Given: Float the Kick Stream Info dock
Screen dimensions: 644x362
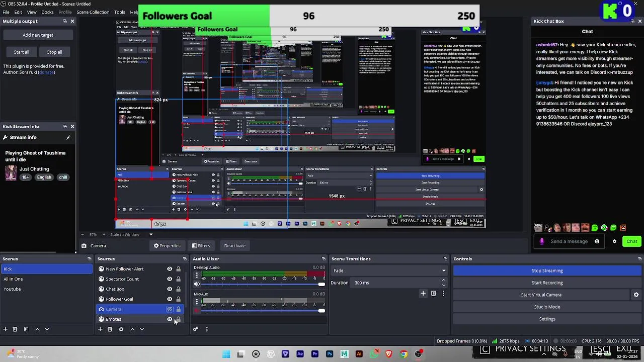Looking at the screenshot, I should 65,127.
